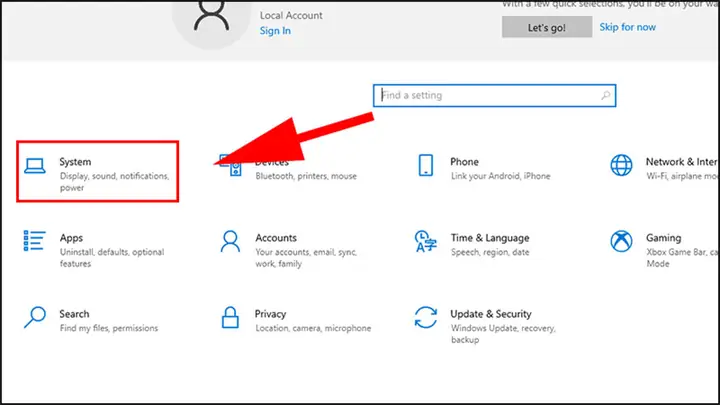The width and height of the screenshot is (720, 405).
Task: Open Apps heading text
Action: click(x=71, y=238)
